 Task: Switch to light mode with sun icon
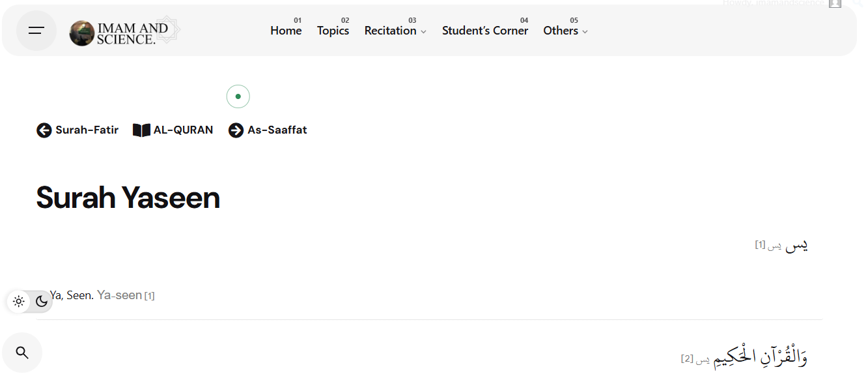coord(19,301)
